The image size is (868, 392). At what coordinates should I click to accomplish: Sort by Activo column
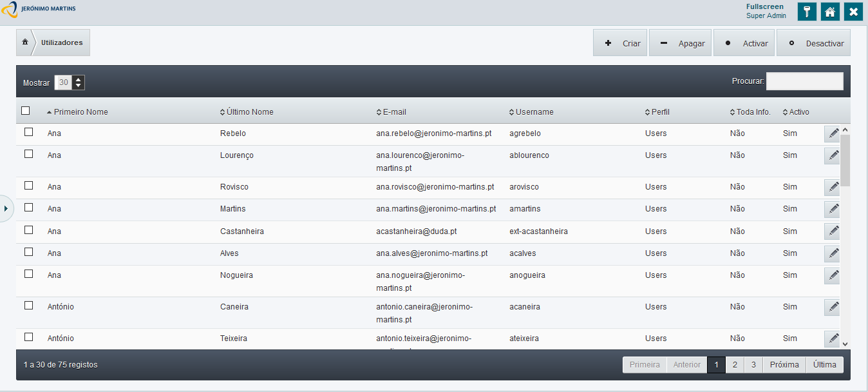(797, 112)
